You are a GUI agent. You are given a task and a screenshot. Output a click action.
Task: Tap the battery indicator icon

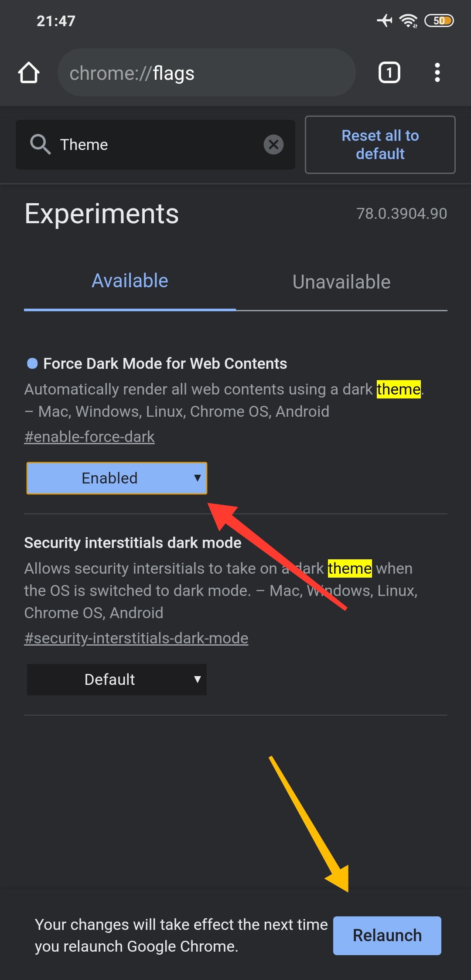439,20
